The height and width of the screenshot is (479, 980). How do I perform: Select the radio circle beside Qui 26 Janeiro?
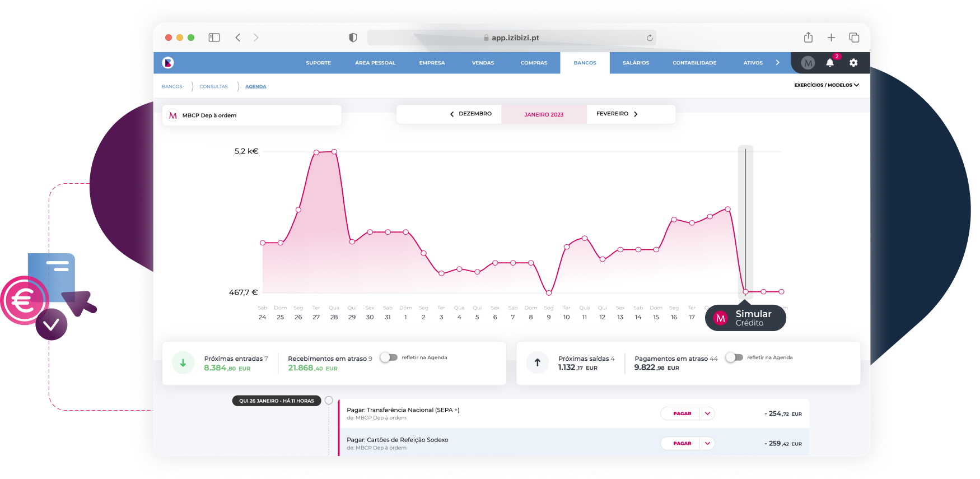point(329,401)
